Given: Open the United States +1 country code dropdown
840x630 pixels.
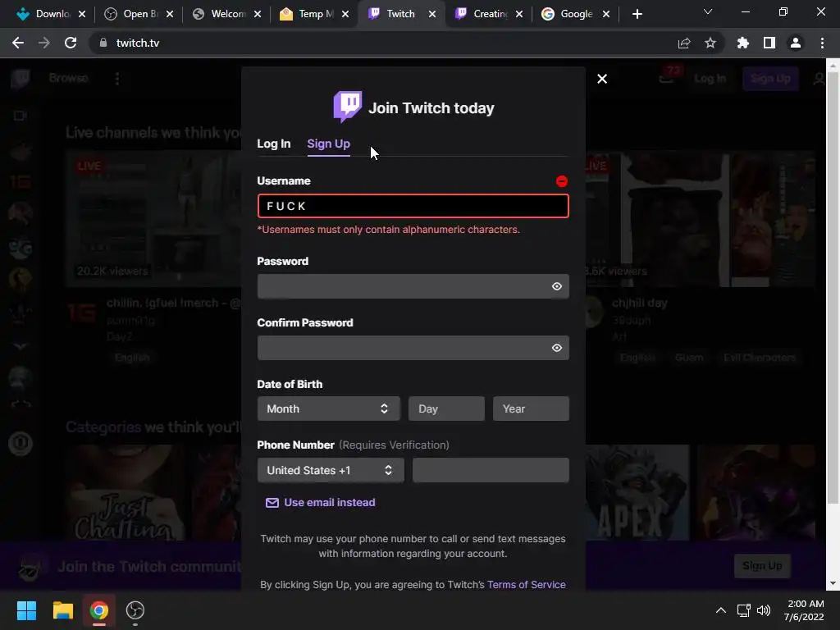Looking at the screenshot, I should point(331,470).
